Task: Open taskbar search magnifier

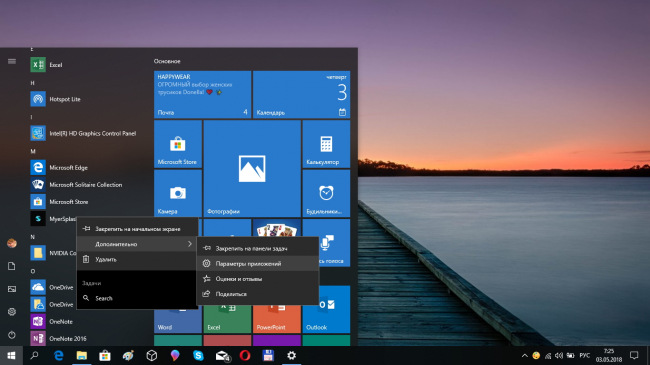Action: click(x=34, y=355)
